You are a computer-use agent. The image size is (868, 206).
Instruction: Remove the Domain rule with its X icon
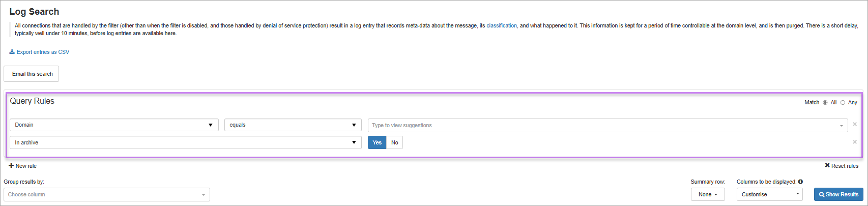(855, 125)
